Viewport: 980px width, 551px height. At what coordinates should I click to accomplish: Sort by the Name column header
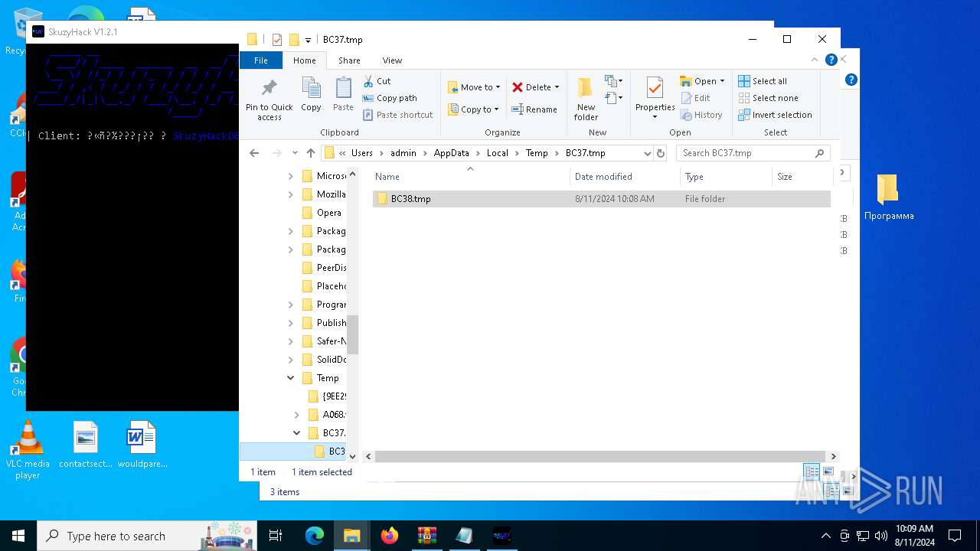pos(470,177)
